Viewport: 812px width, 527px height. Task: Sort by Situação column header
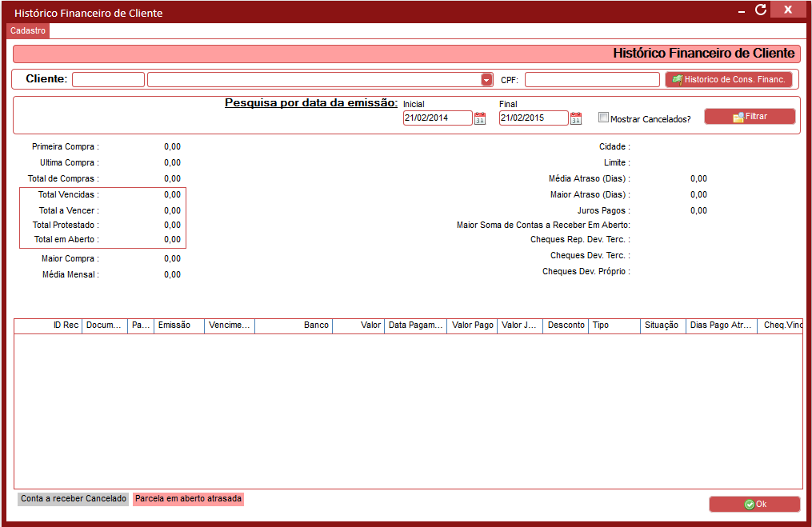tap(663, 325)
